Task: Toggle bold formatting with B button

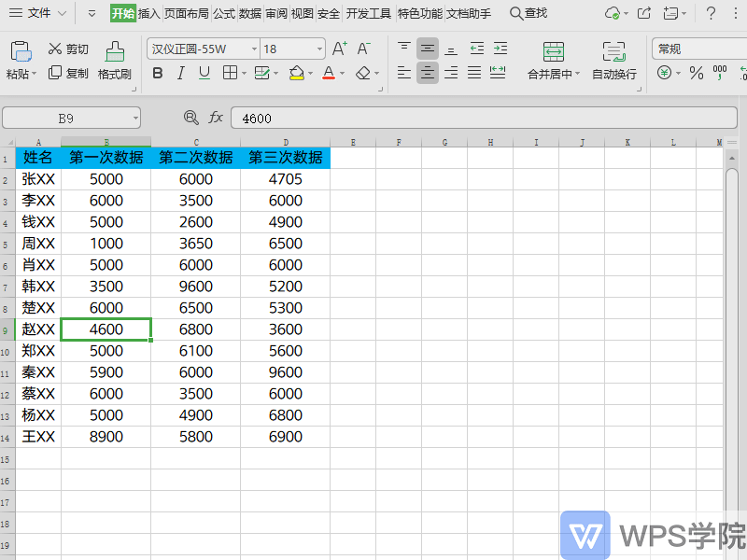Action: click(158, 73)
